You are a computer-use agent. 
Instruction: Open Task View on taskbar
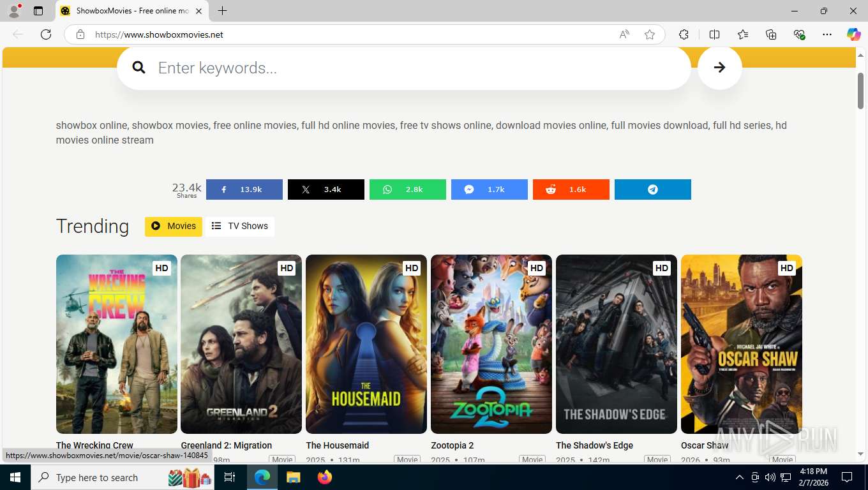(230, 477)
